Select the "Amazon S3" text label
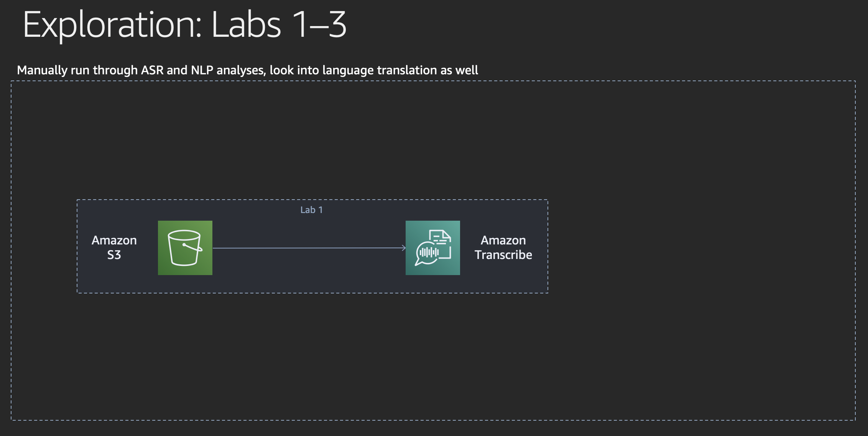 pyautogui.click(x=114, y=248)
